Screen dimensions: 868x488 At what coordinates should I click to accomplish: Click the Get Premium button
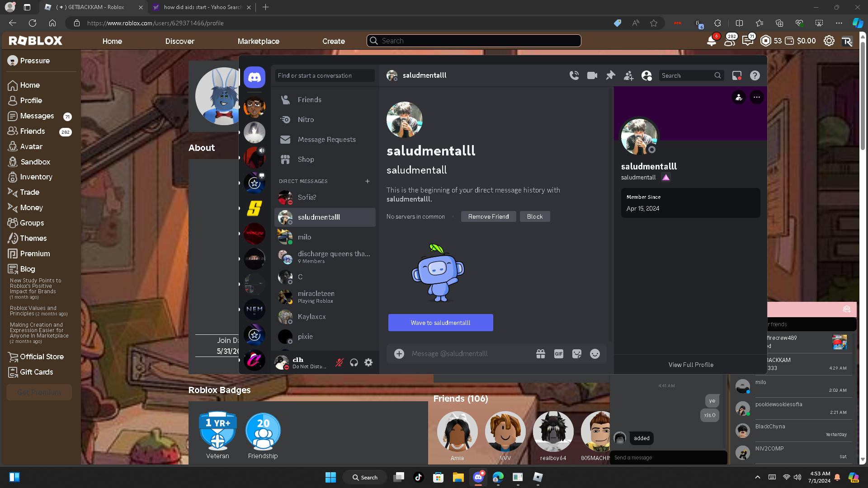coord(39,392)
